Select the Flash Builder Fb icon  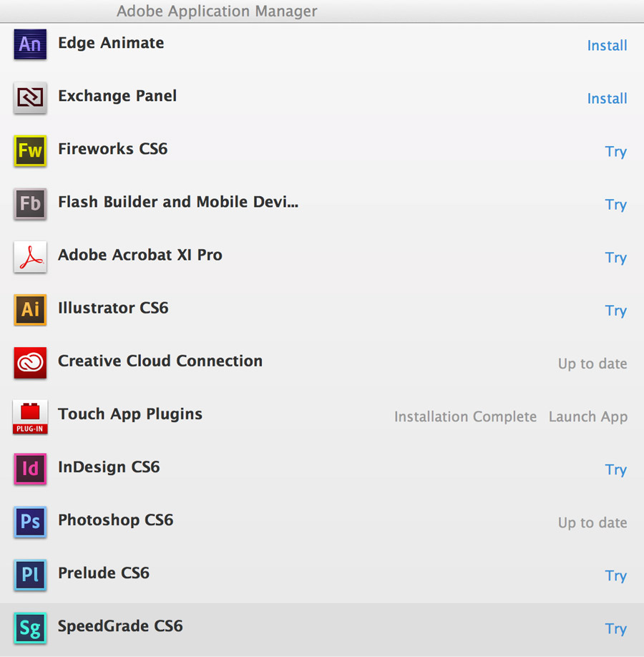[x=30, y=204]
